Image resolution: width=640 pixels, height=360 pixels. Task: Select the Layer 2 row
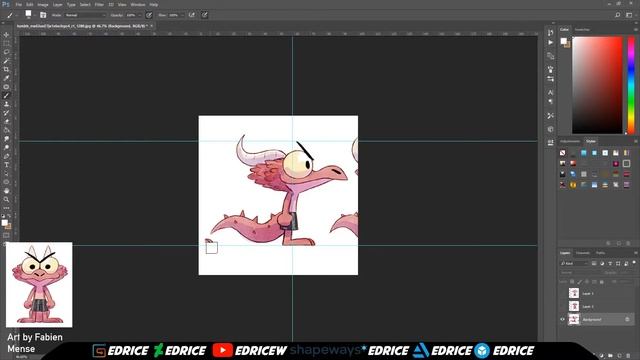pyautogui.click(x=597, y=306)
